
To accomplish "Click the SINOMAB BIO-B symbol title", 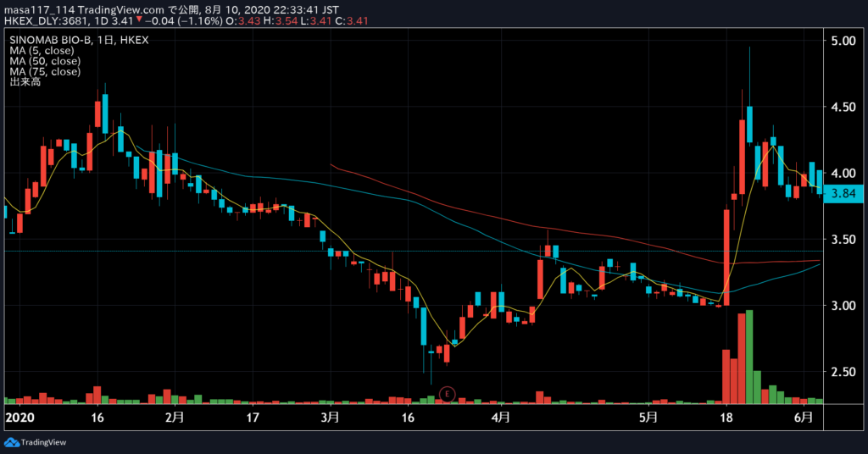I will pyautogui.click(x=51, y=40).
